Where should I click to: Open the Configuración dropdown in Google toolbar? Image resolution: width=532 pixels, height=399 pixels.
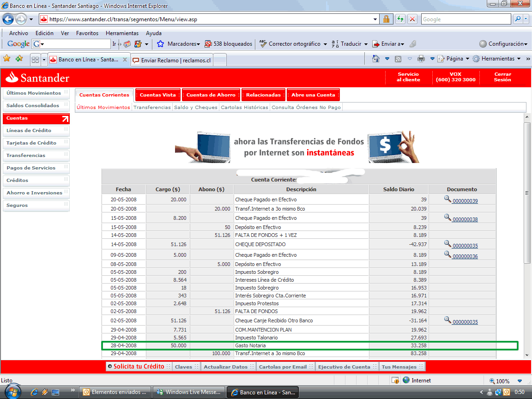(503, 44)
